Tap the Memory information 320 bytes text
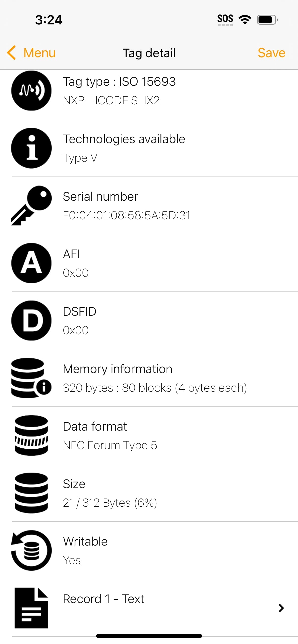 [x=155, y=388]
